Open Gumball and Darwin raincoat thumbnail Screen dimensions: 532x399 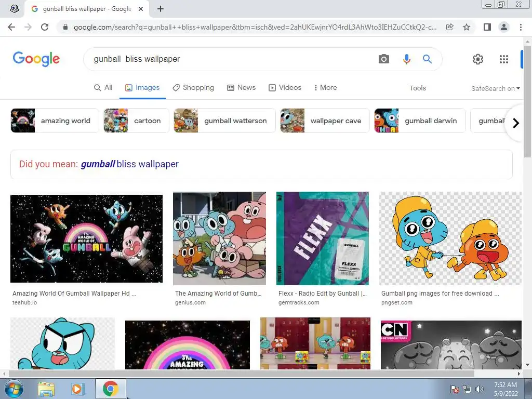450,238
